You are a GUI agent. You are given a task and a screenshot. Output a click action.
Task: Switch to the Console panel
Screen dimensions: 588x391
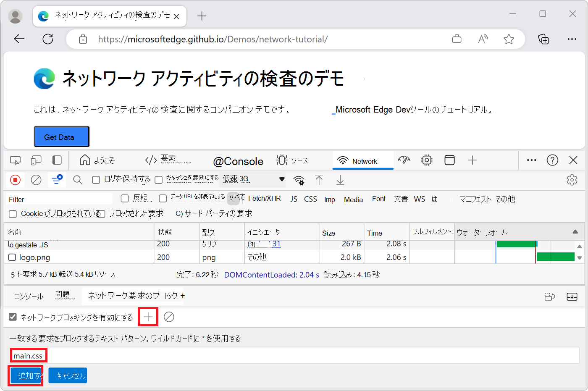238,160
